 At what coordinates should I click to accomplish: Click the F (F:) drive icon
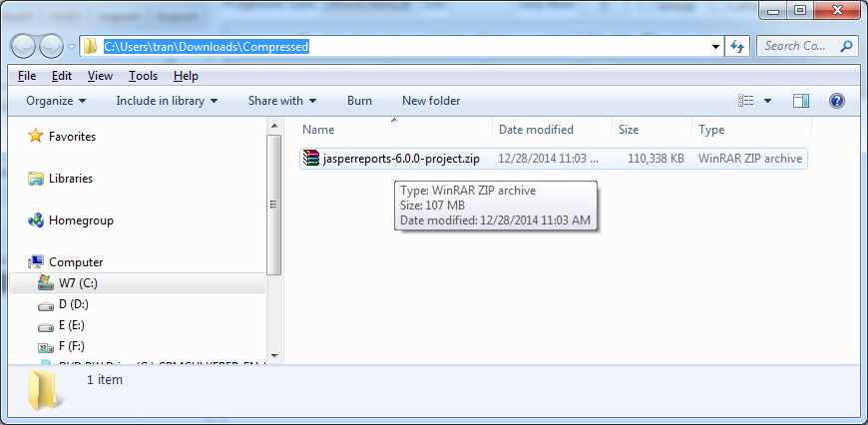pyautogui.click(x=45, y=347)
